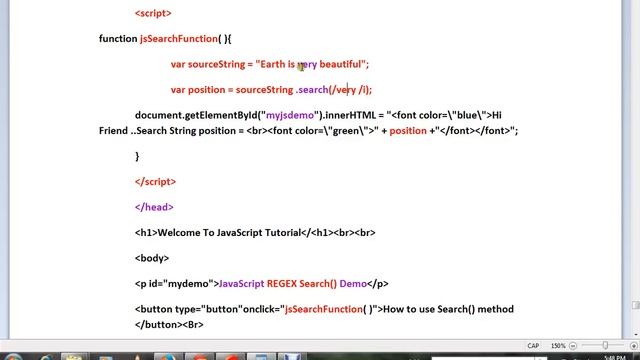Click the <body> tag text
The image size is (640, 360).
pos(152,258)
